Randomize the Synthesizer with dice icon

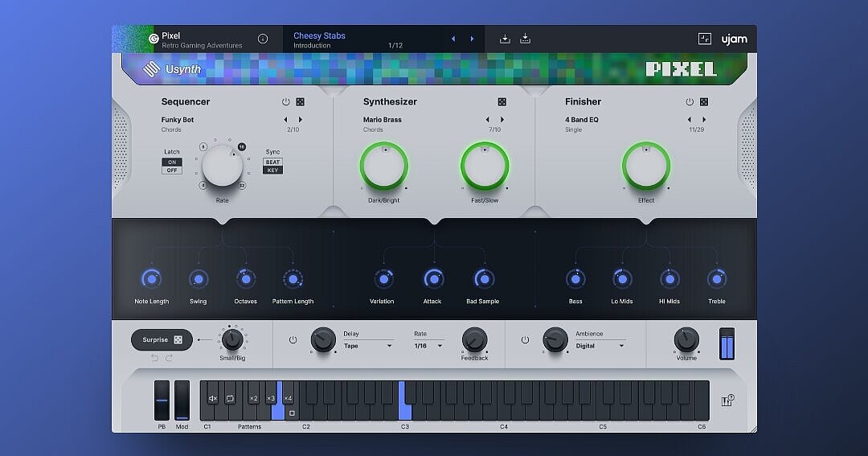[x=502, y=102]
